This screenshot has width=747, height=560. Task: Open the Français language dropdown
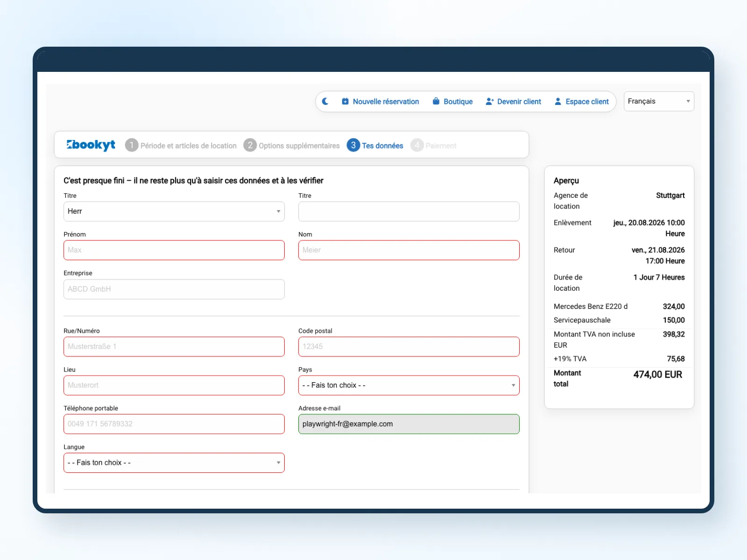659,101
